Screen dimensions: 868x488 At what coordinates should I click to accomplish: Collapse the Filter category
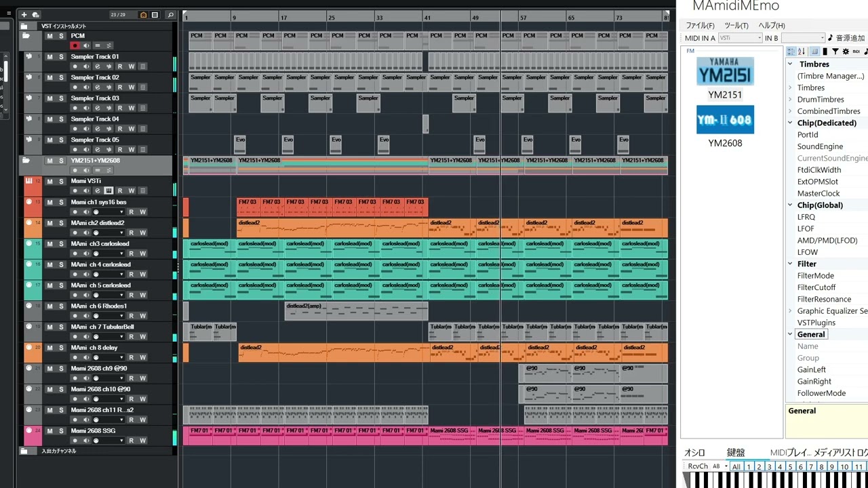tap(790, 264)
